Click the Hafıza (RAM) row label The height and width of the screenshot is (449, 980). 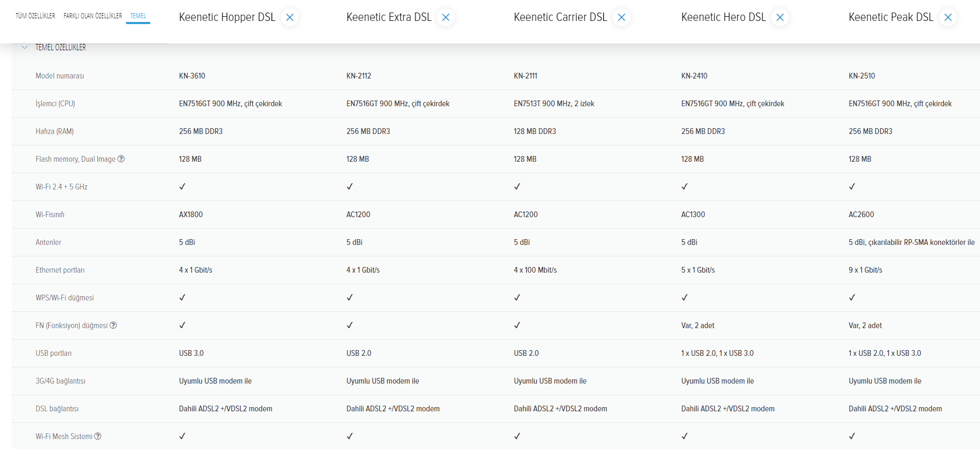[54, 131]
